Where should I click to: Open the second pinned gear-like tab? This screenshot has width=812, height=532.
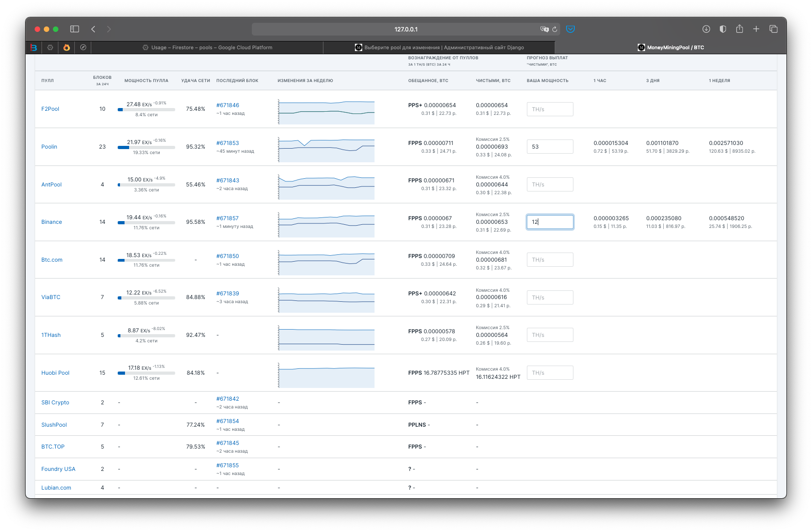(x=50, y=47)
